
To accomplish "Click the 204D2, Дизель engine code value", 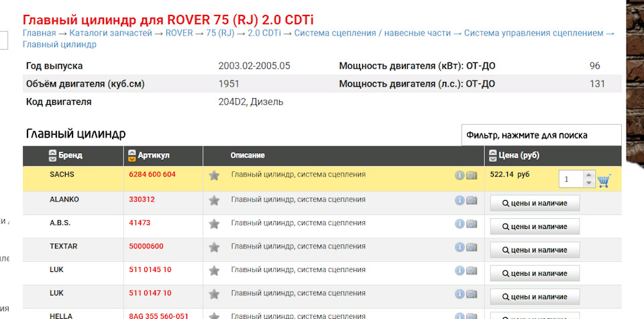I will tap(250, 102).
